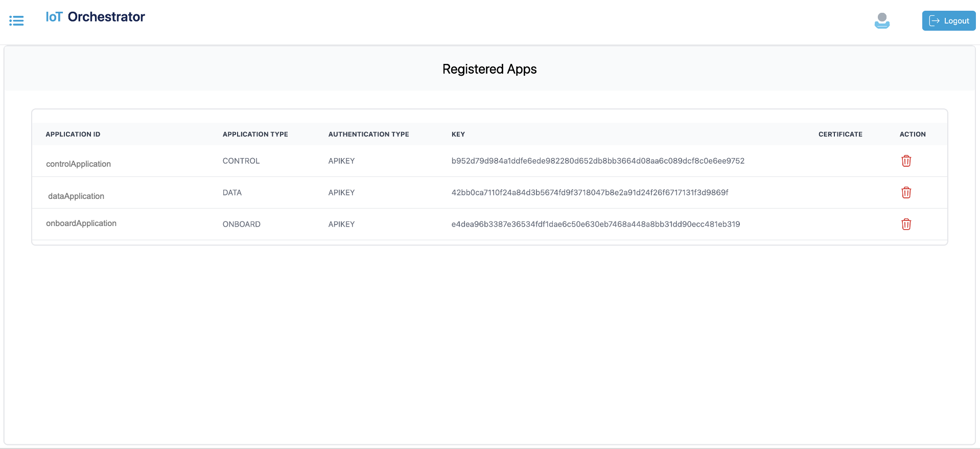Viewport: 980px width, 449px height.
Task: Click the KEY column header
Action: [458, 134]
